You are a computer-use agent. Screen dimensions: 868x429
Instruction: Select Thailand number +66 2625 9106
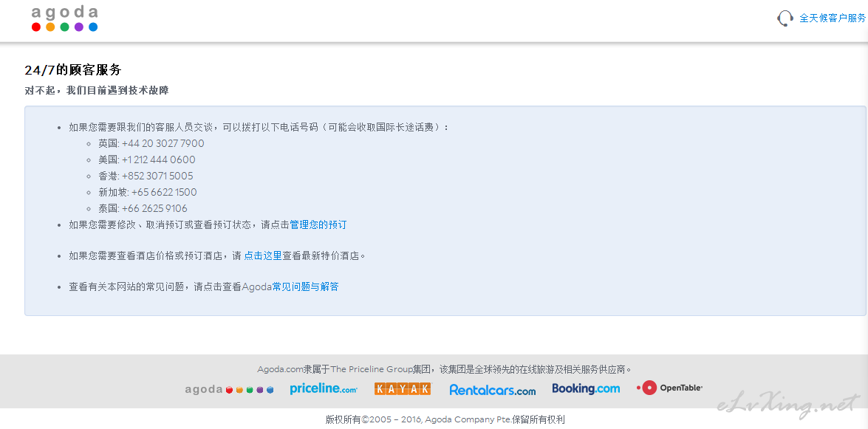(154, 209)
